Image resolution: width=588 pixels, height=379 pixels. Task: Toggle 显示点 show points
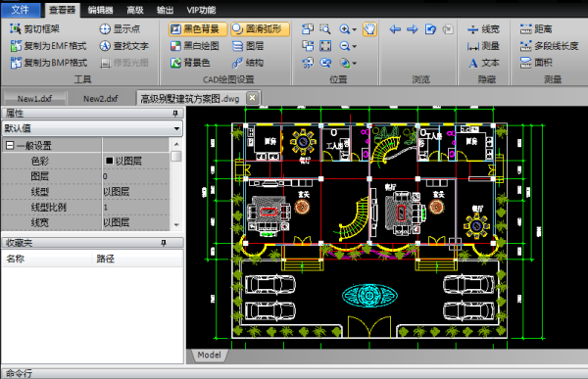tap(120, 28)
